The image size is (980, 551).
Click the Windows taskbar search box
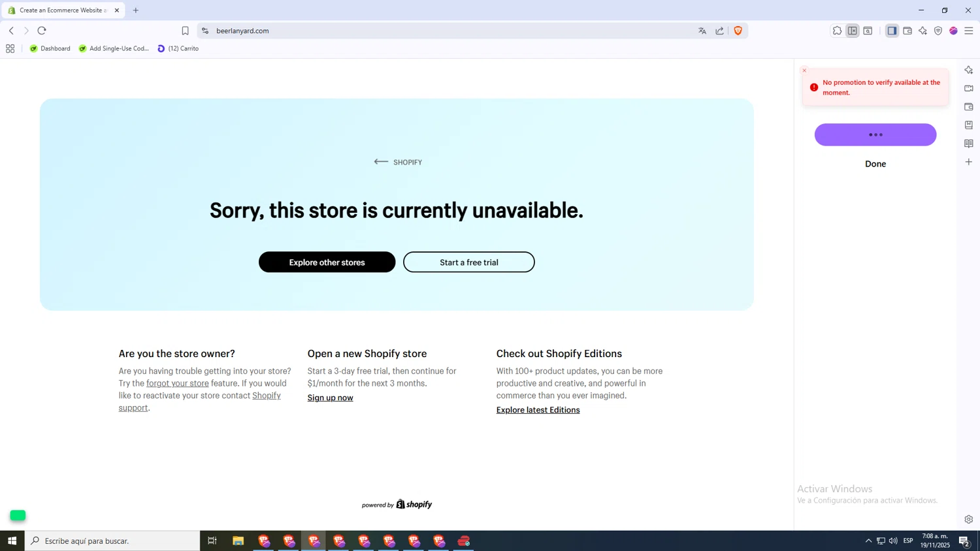click(x=112, y=541)
